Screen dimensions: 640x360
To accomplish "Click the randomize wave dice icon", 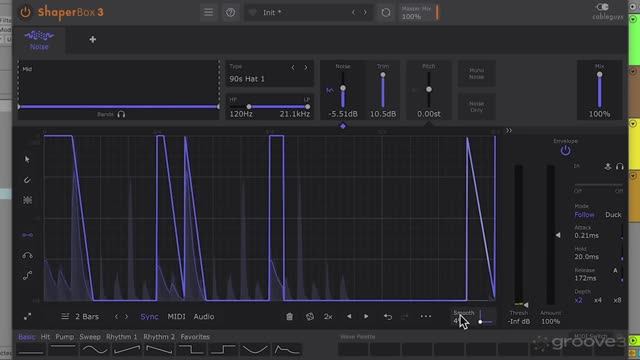I will coord(310,316).
